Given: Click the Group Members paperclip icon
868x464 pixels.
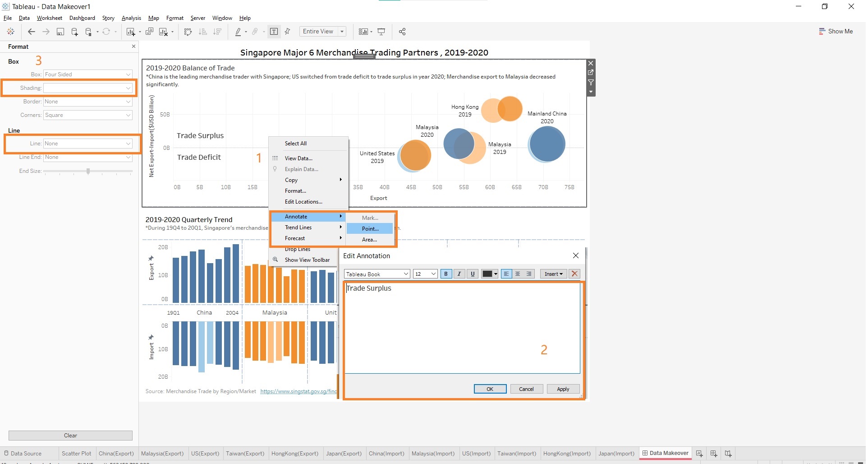Looking at the screenshot, I should pyautogui.click(x=255, y=32).
